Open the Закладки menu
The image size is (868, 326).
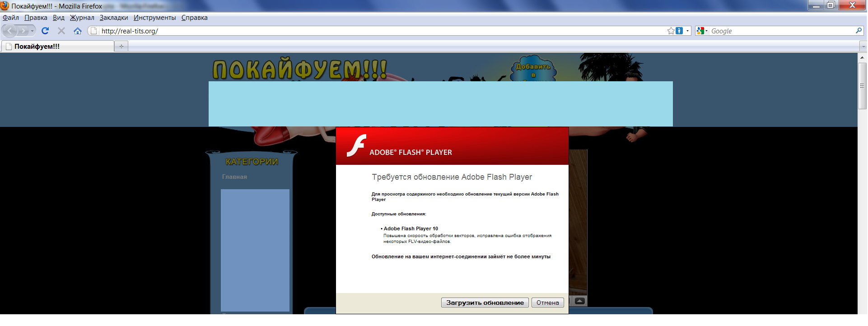(114, 18)
